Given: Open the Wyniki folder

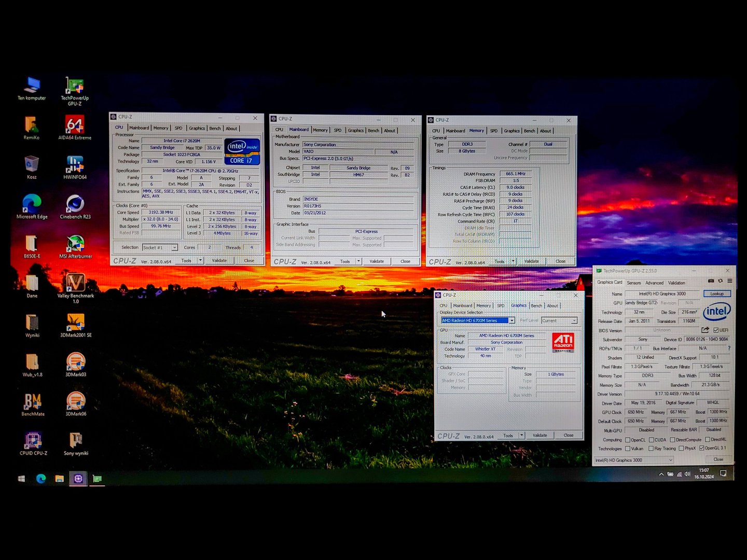Looking at the screenshot, I should pos(32,325).
